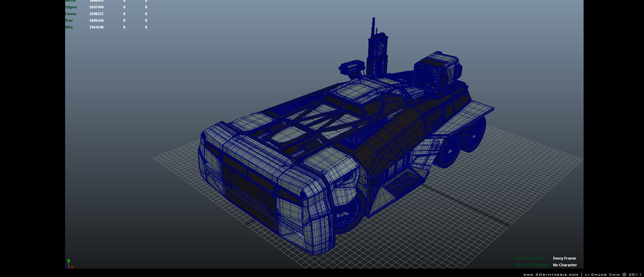Click the Current Character label
Screen dimensions: 644x277
[x=532, y=265]
